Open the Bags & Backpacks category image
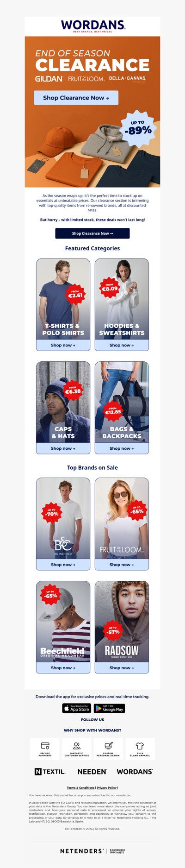This screenshot has width=185, height=868. 122,402
